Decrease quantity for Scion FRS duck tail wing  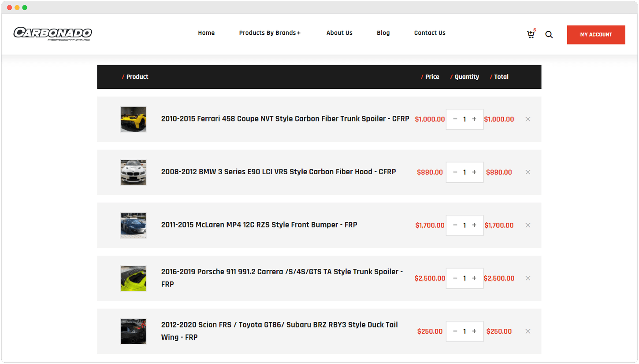455,331
